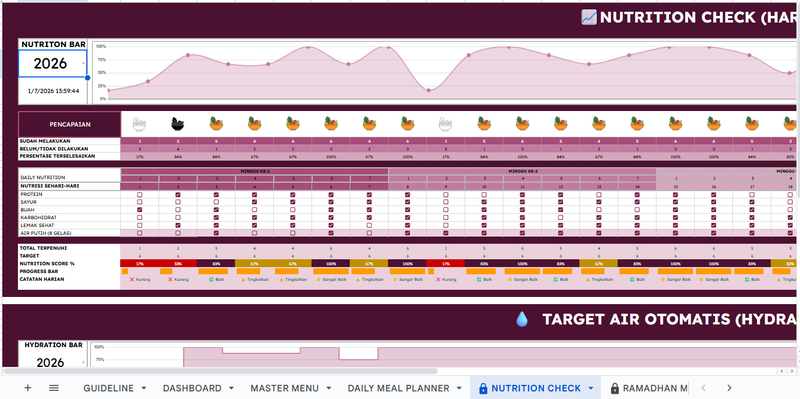800x399 pixels.
Task: Open the Master Menu tab dropdown arrow
Action: (x=329, y=388)
